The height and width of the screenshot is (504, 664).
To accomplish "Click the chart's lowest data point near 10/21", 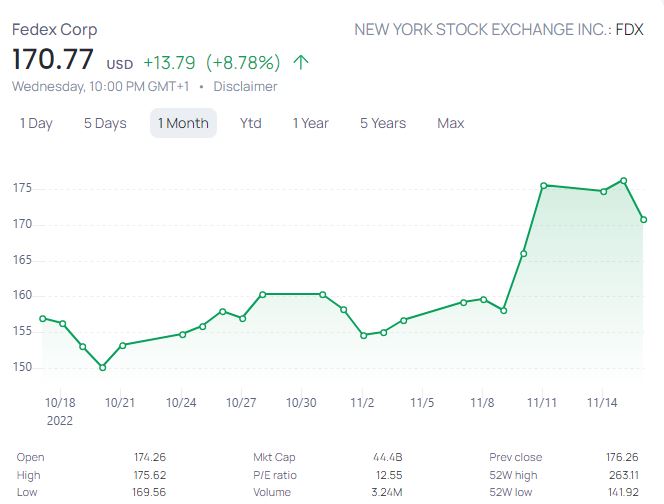I will point(102,367).
